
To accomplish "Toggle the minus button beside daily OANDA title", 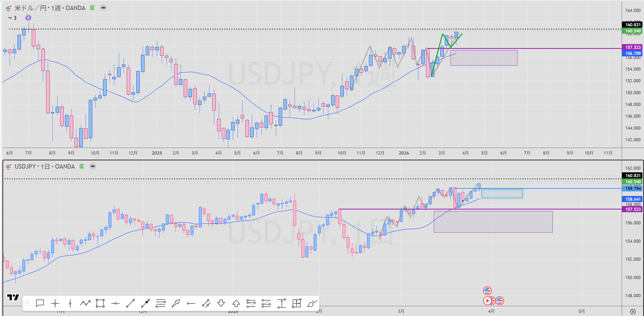I will tap(93, 166).
